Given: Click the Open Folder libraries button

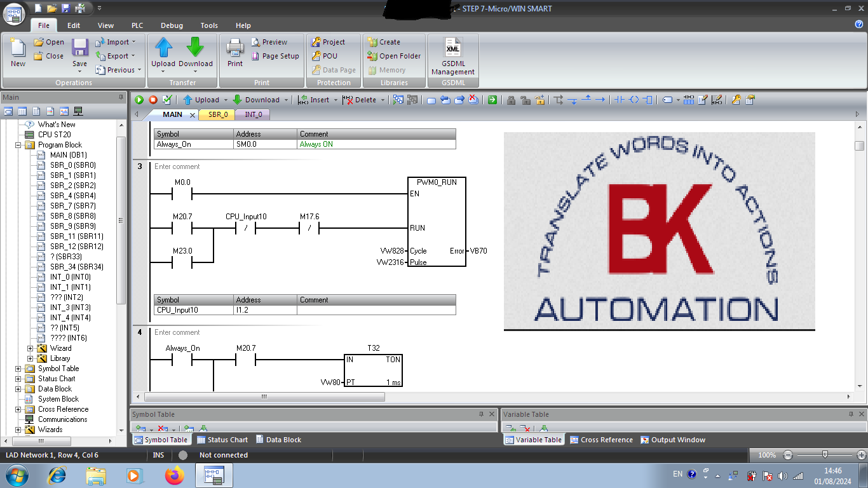Looking at the screenshot, I should click(x=394, y=56).
